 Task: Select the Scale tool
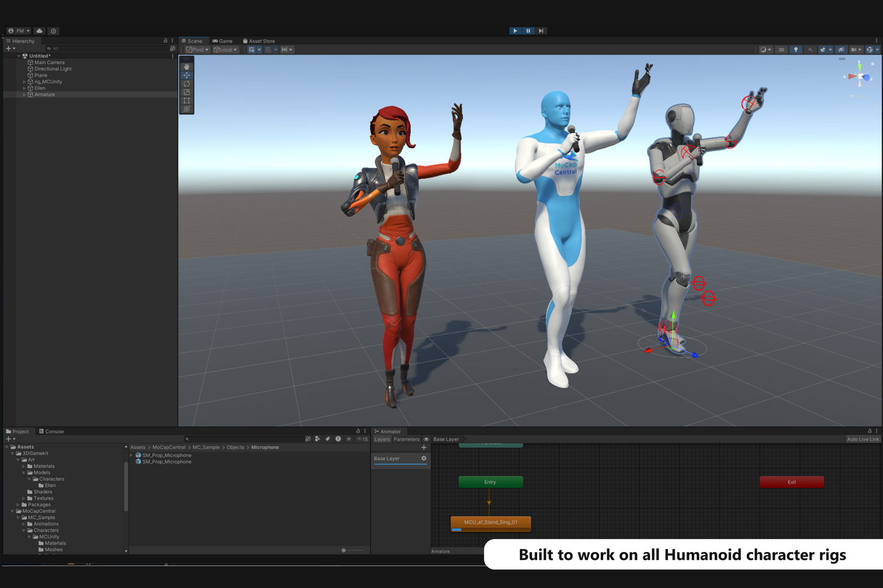pos(186,92)
